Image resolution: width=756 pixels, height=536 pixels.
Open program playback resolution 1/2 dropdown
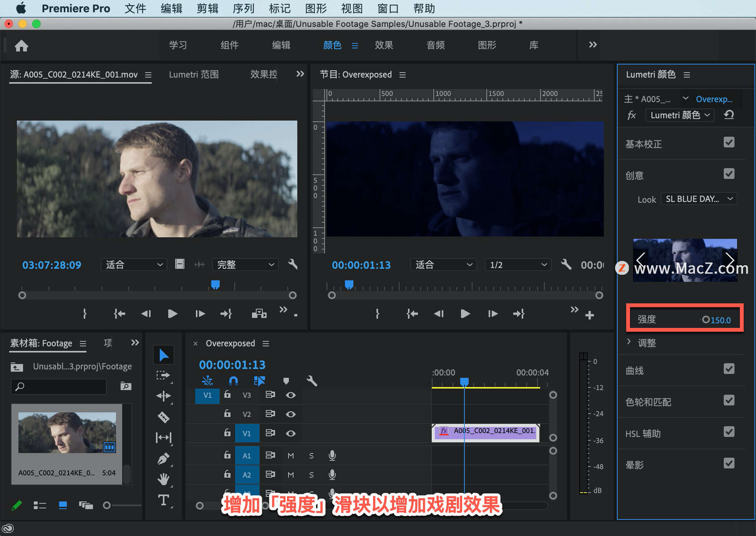518,265
